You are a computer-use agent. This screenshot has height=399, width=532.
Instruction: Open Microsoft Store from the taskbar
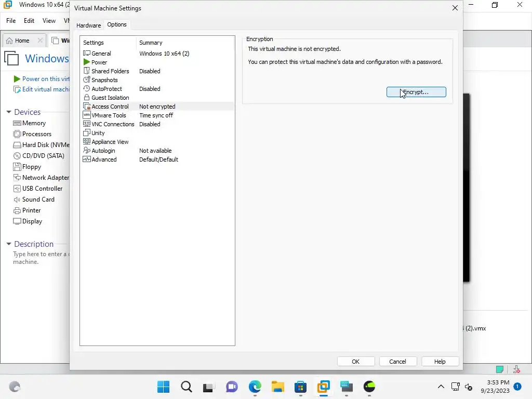coord(301,387)
